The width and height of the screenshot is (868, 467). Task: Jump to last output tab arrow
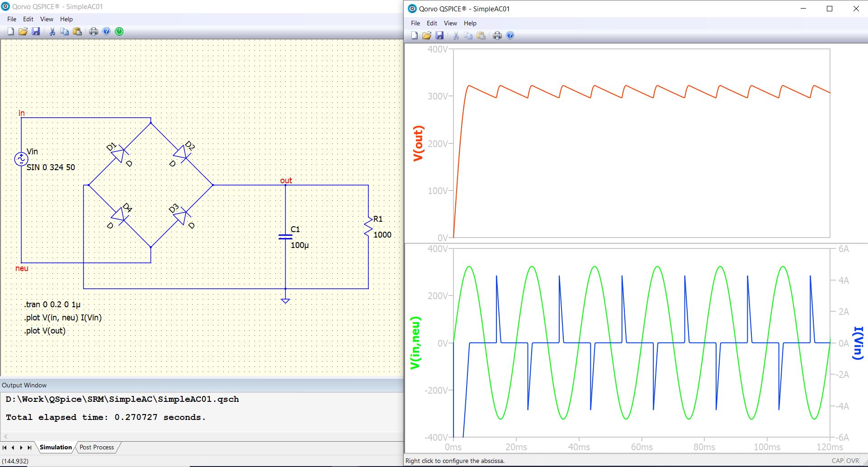coord(29,448)
